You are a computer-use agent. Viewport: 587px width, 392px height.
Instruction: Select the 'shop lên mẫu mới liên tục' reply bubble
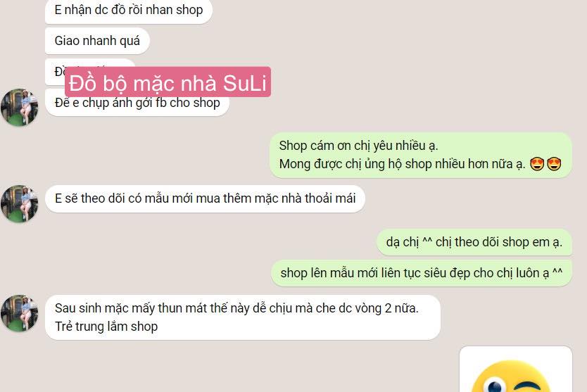pyautogui.click(x=422, y=273)
